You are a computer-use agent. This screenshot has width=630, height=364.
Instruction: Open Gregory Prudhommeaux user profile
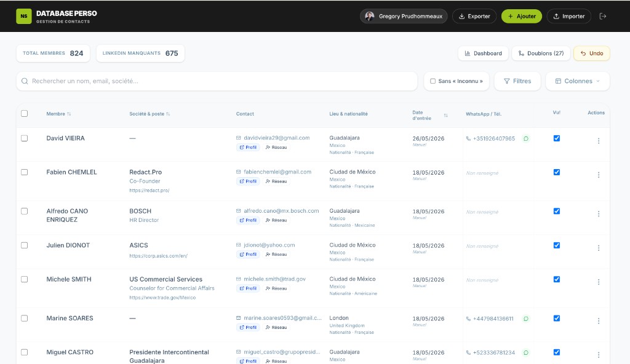(404, 16)
